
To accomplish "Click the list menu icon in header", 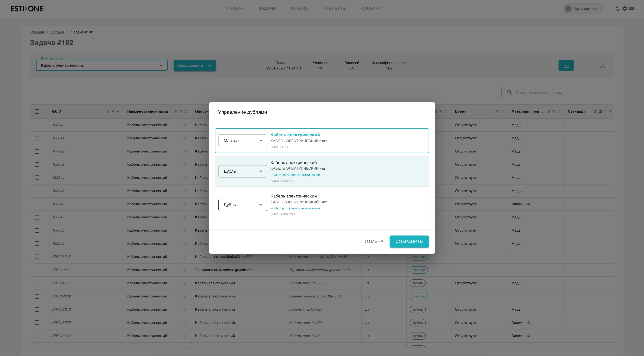I will click(632, 9).
